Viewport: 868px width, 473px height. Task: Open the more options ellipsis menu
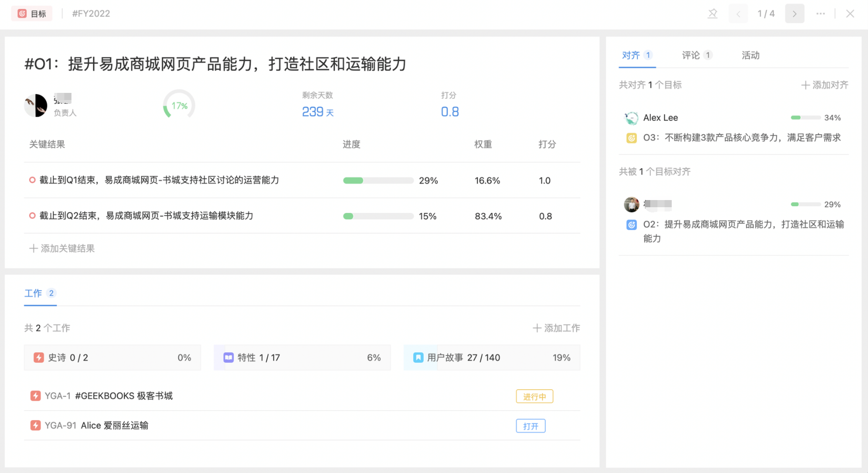(820, 14)
